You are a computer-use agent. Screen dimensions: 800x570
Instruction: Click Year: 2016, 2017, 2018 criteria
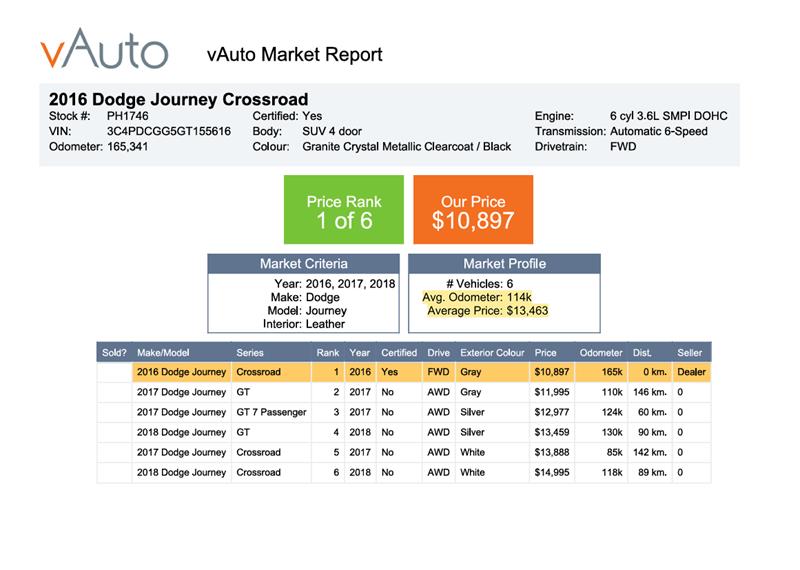coord(335,284)
